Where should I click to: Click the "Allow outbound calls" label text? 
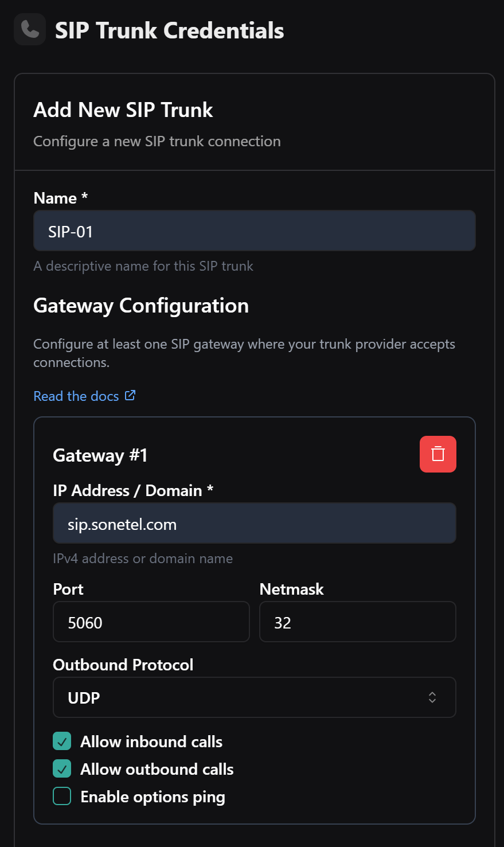[157, 769]
